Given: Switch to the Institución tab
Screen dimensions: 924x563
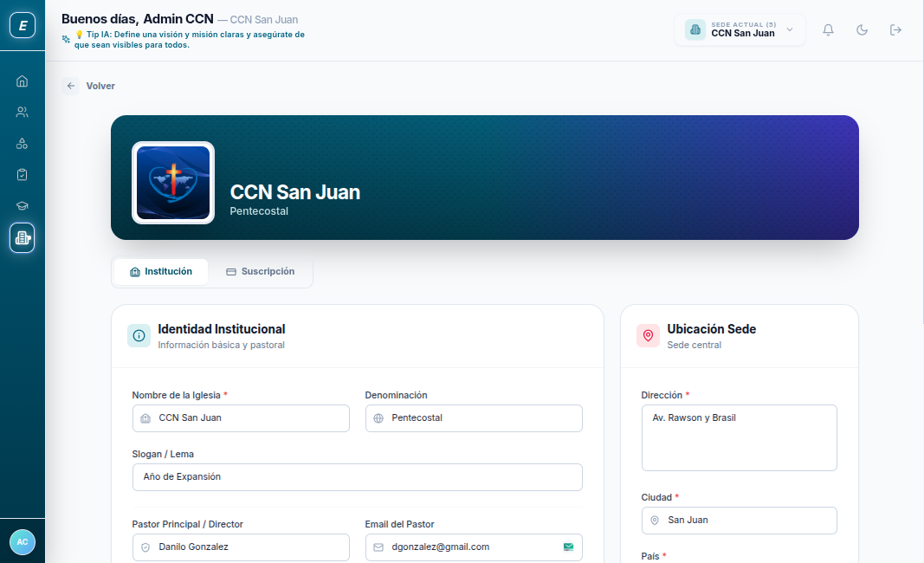Looking at the screenshot, I should pos(161,272).
